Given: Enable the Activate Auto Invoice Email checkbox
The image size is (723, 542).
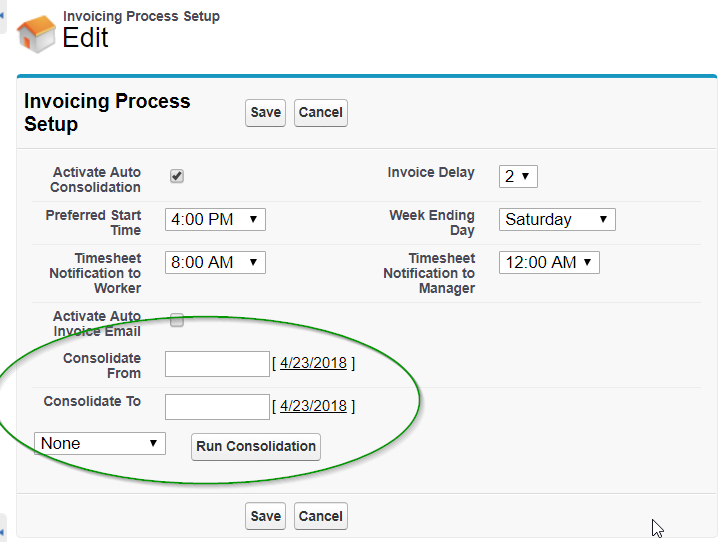Looking at the screenshot, I should tap(177, 320).
